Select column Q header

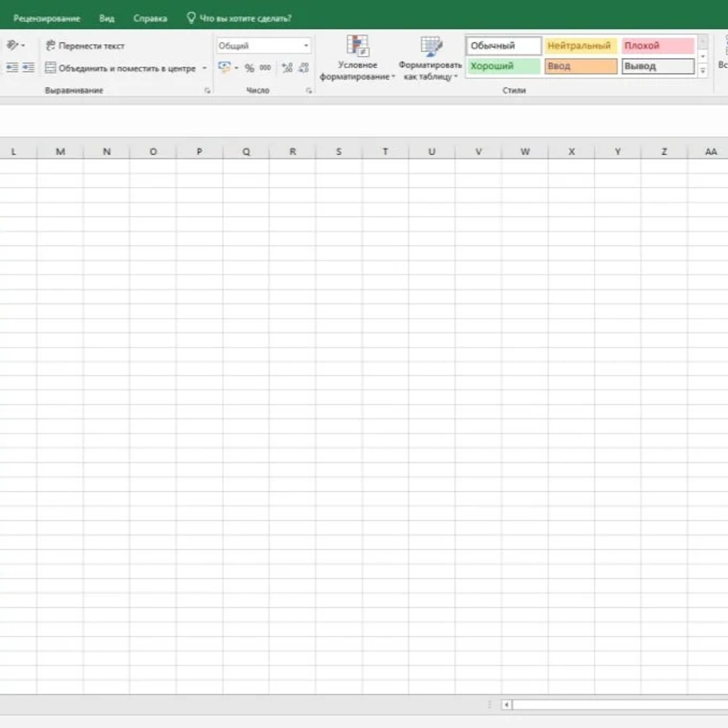(x=246, y=152)
